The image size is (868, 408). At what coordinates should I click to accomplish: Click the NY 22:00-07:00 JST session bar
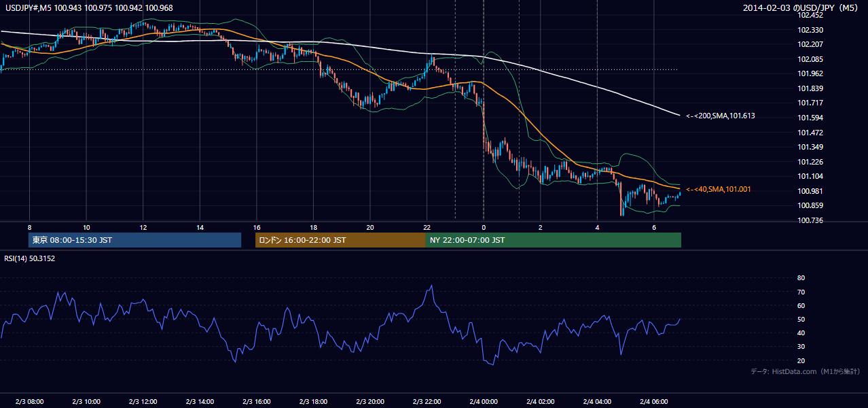click(554, 240)
